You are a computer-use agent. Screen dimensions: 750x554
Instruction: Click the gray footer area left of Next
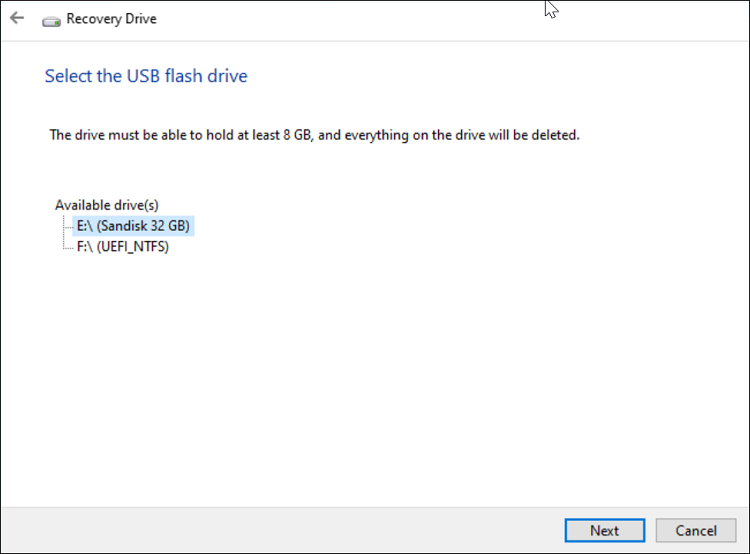click(280, 530)
